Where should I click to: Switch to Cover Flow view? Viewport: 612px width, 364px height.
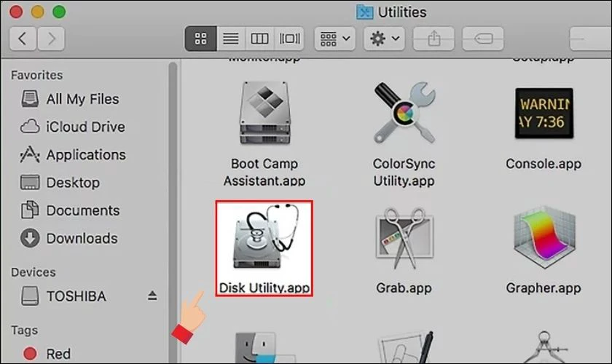[290, 39]
